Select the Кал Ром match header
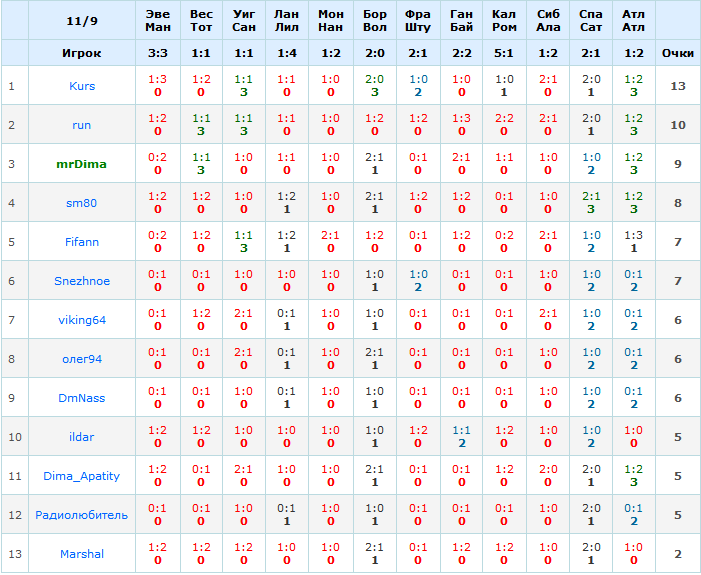 coord(504,21)
